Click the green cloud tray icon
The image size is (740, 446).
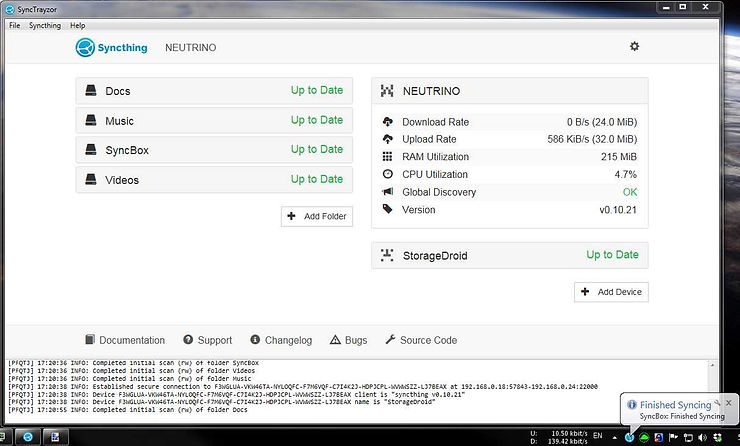[x=644, y=438]
